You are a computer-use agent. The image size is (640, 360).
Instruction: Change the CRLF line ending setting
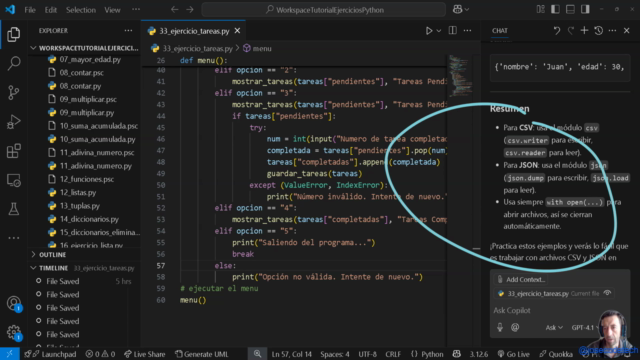click(x=393, y=354)
